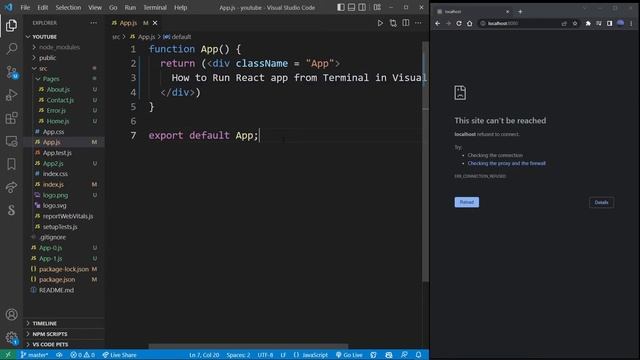Open Explorer views and more actions ellipsis
Image resolution: width=640 pixels, height=360 pixels.
pos(93,23)
